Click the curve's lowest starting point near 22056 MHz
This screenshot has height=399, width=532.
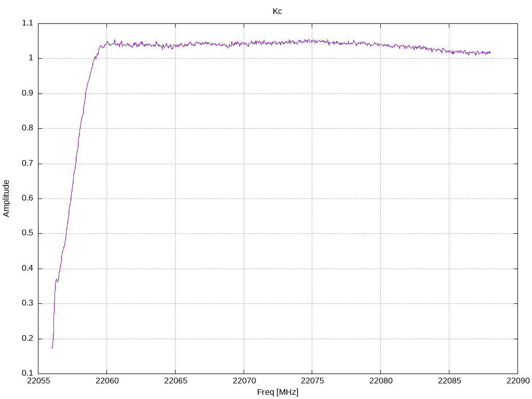coord(52,348)
